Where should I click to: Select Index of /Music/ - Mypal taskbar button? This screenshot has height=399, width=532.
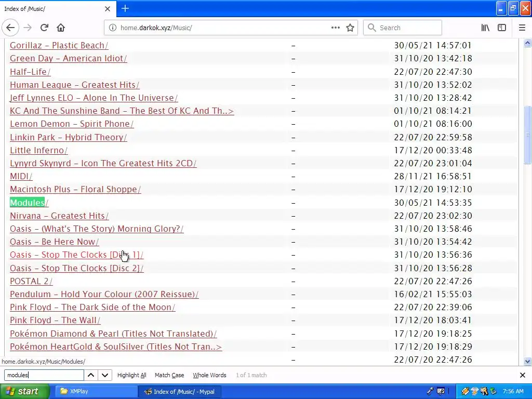click(x=180, y=392)
